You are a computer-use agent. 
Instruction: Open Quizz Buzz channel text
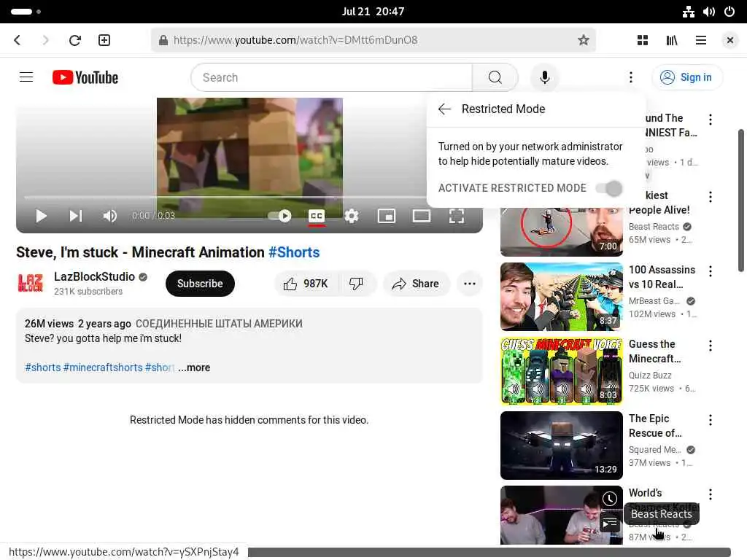(x=650, y=376)
